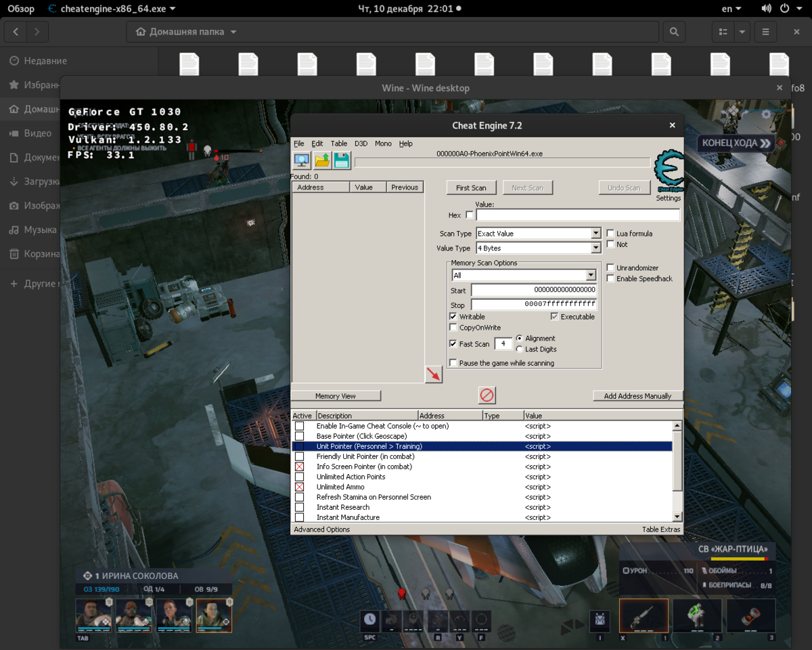Go back in the file manager
Image resolution: width=812 pixels, height=650 pixels.
pyautogui.click(x=16, y=32)
